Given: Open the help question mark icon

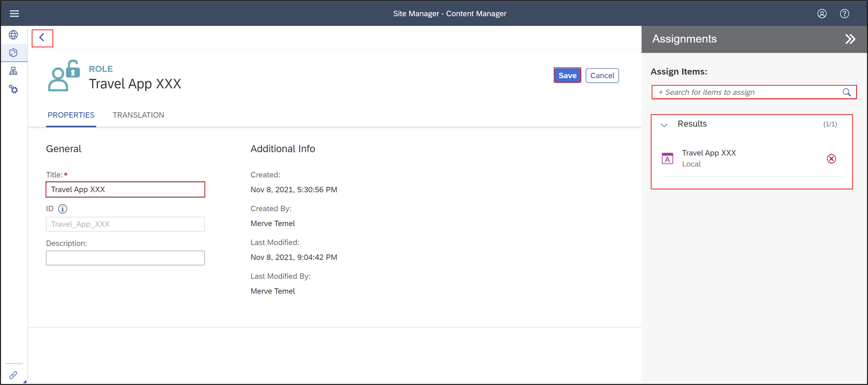Looking at the screenshot, I should pyautogui.click(x=844, y=13).
